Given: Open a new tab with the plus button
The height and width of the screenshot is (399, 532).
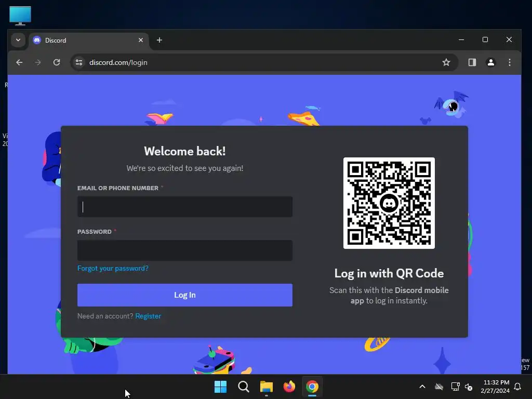Looking at the screenshot, I should click(x=159, y=40).
